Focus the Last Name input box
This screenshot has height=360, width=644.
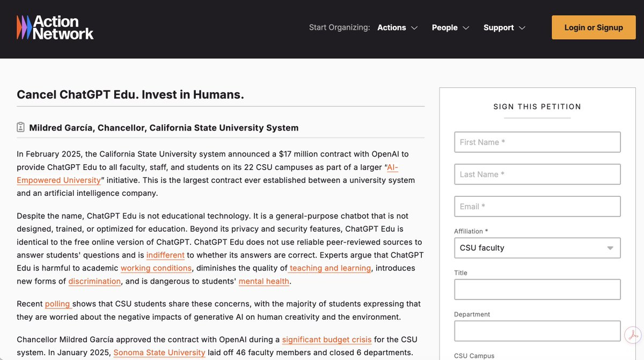coord(537,174)
